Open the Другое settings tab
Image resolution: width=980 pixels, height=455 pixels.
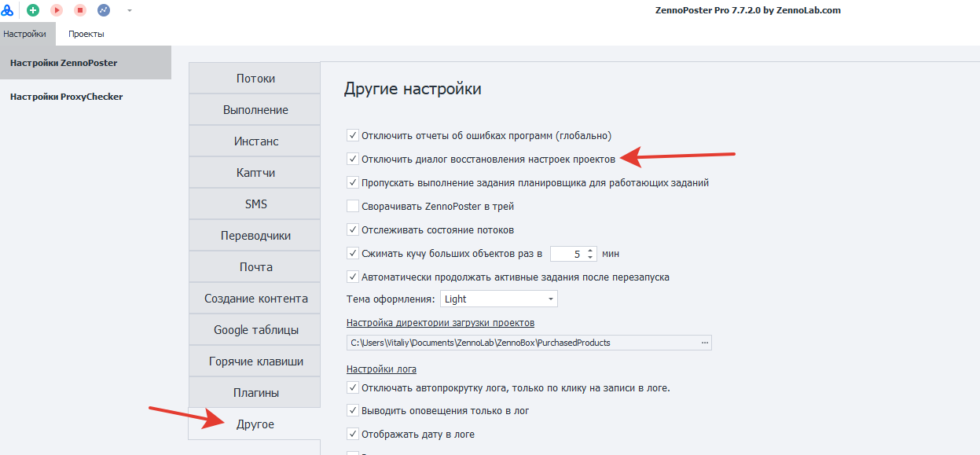click(x=255, y=424)
